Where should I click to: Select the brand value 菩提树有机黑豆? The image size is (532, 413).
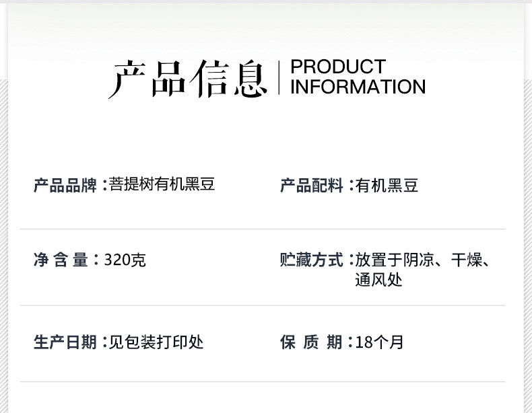[x=162, y=185]
